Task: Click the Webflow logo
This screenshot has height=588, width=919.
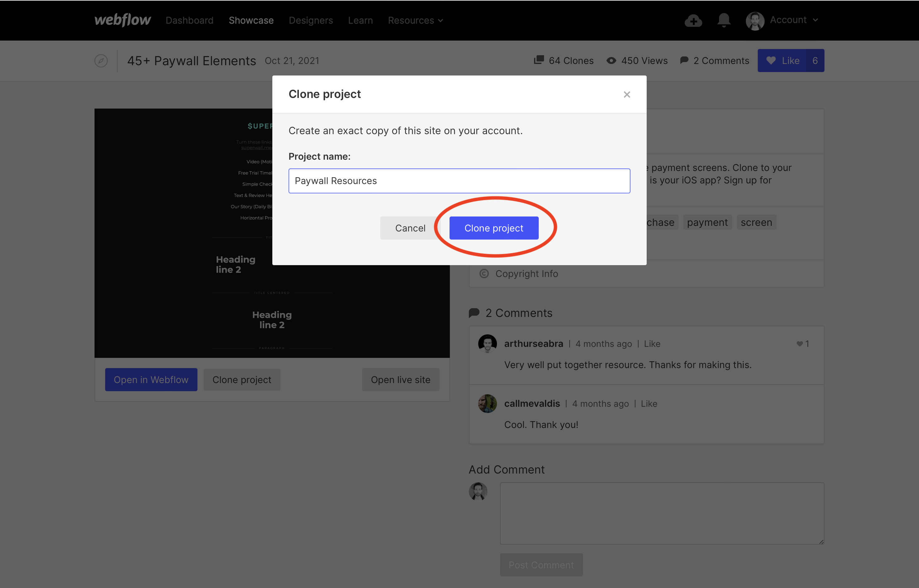Action: point(123,20)
